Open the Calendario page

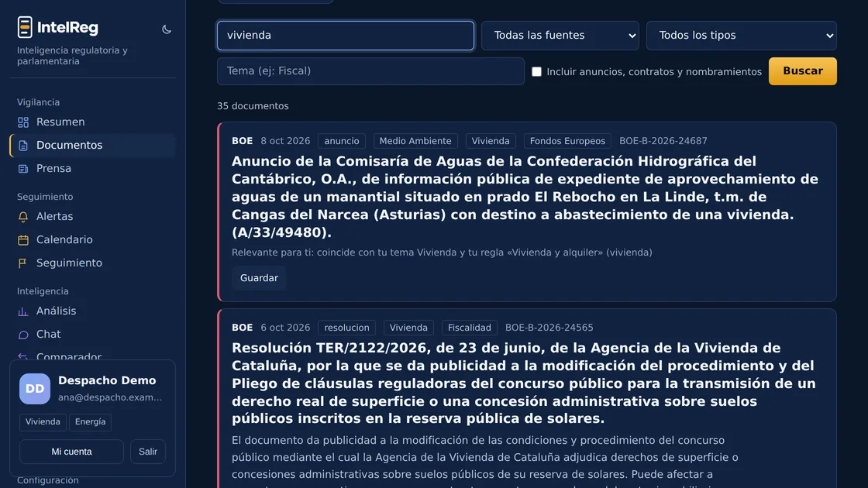92,239
